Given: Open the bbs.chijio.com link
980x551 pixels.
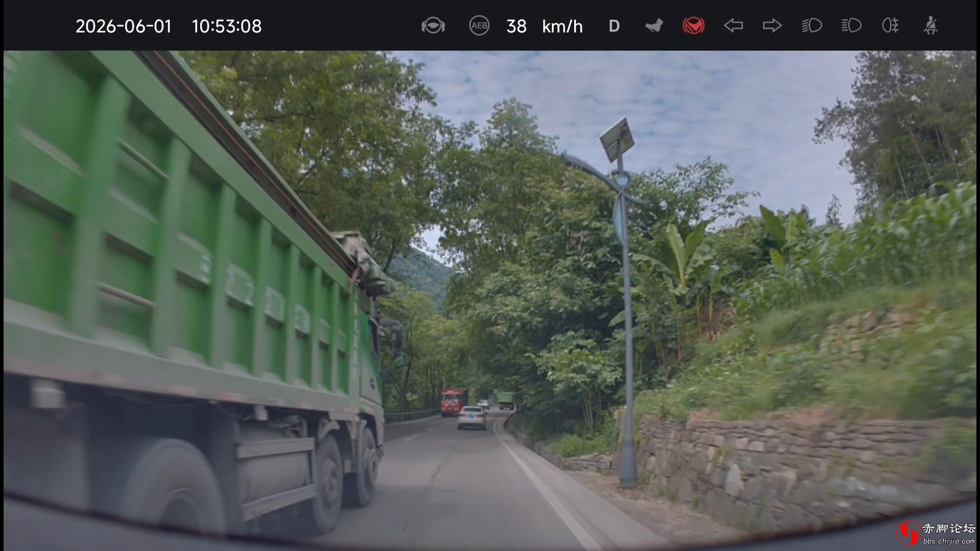Looking at the screenshot, I should point(948,541).
